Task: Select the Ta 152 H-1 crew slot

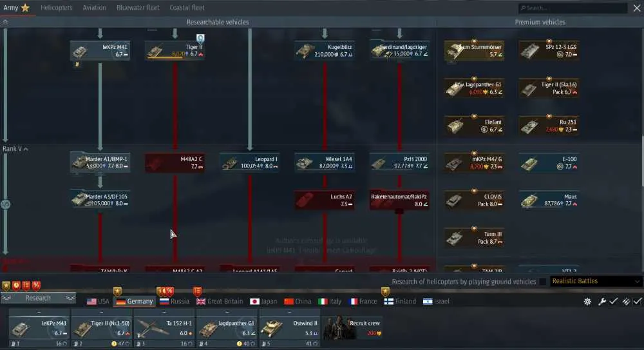Action: 164,328
